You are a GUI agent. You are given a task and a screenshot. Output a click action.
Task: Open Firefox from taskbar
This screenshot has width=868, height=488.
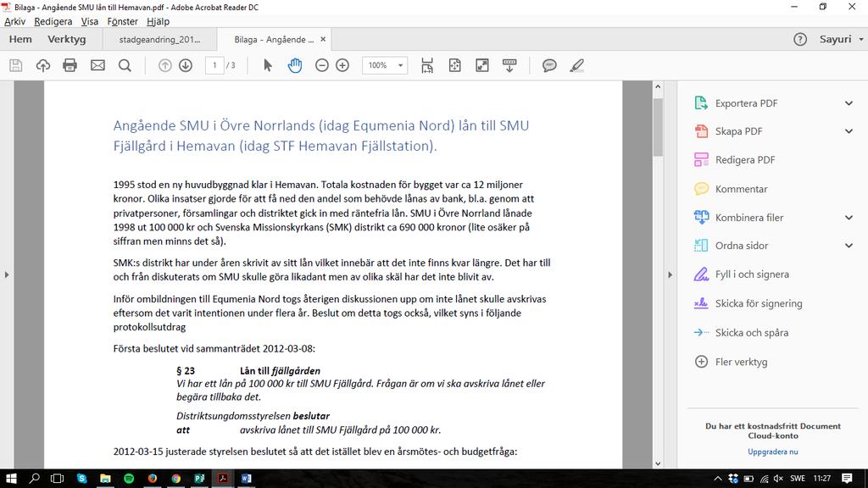click(153, 479)
